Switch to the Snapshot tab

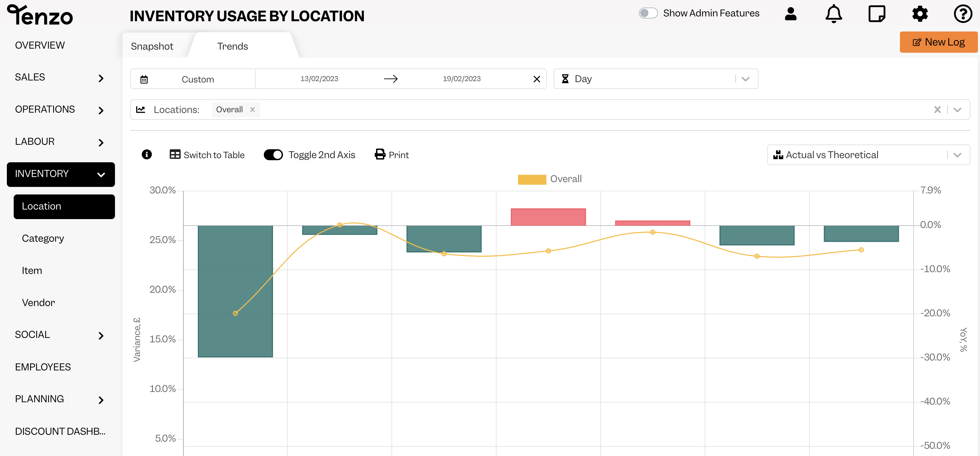click(x=152, y=46)
